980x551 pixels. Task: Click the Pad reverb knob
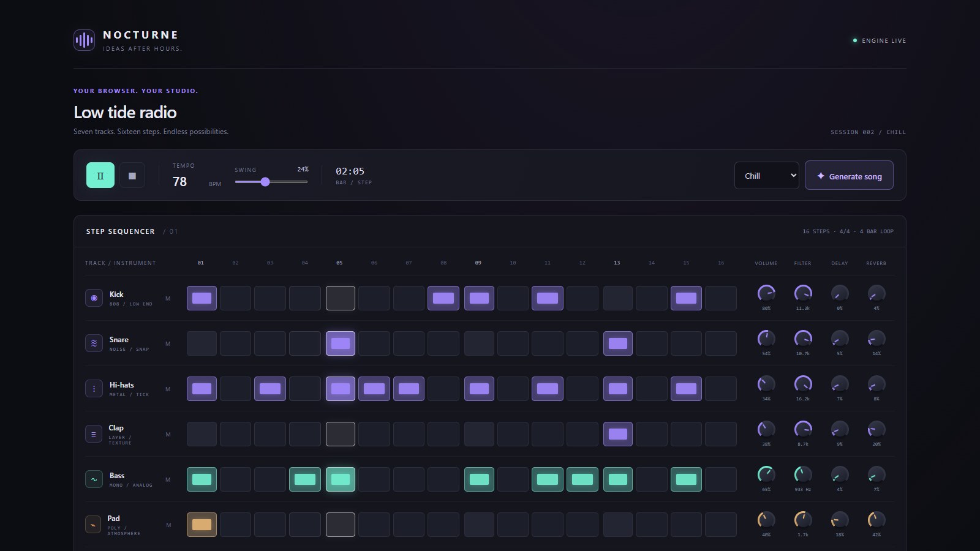[876, 520]
